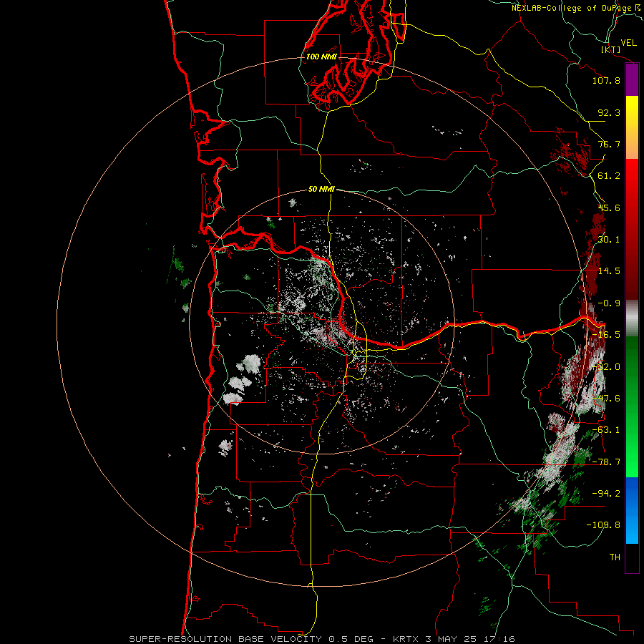The image size is (644, 644).
Task: Click the blue segment of velocity color bar
Action: click(x=632, y=510)
